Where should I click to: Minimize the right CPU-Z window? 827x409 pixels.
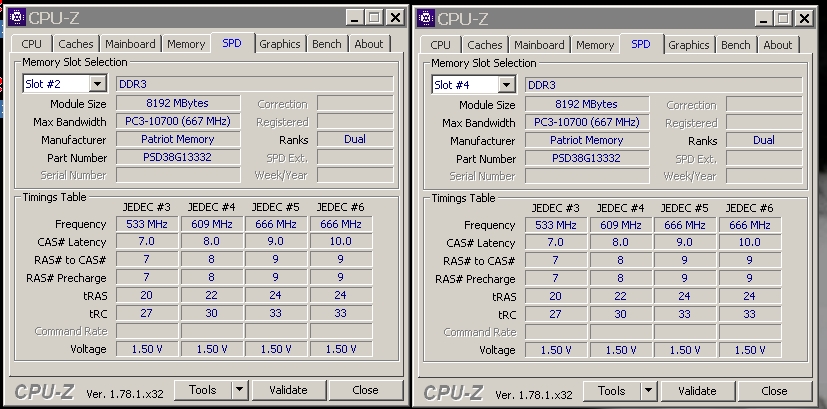[764, 18]
